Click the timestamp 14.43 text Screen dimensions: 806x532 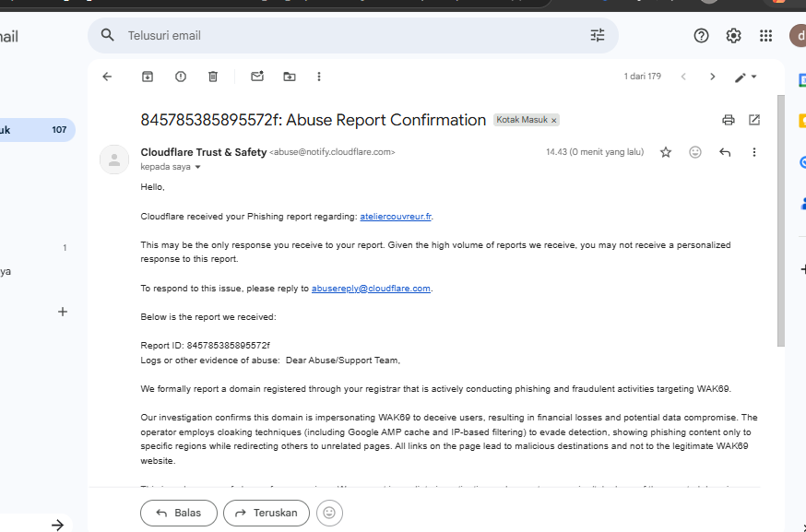click(594, 152)
